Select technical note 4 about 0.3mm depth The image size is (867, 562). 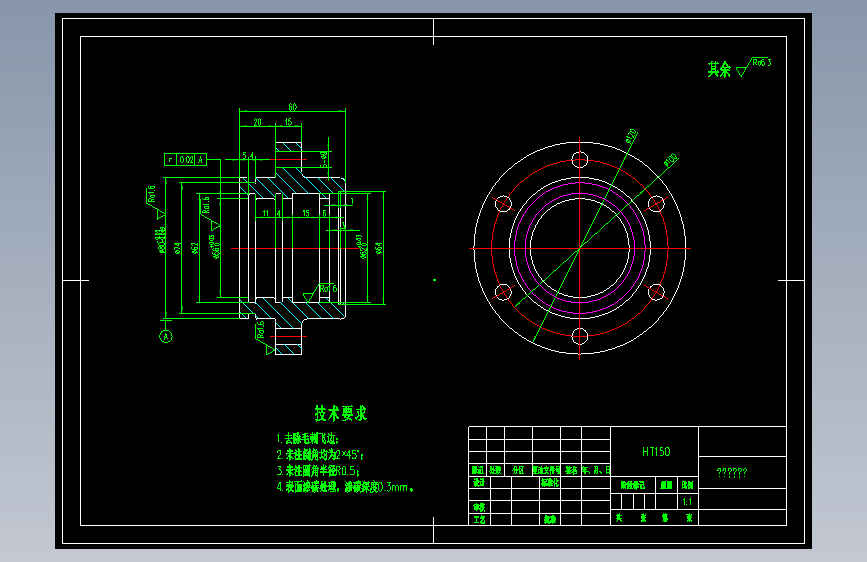click(345, 487)
